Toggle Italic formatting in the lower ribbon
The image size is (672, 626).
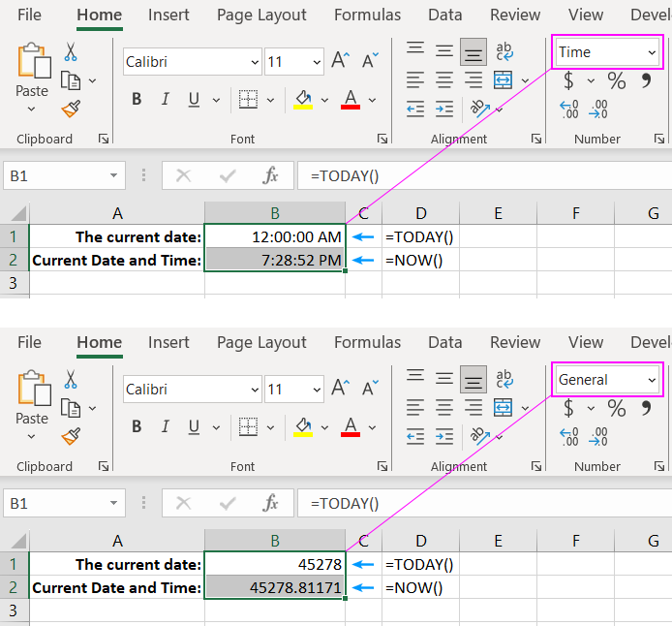tap(165, 426)
